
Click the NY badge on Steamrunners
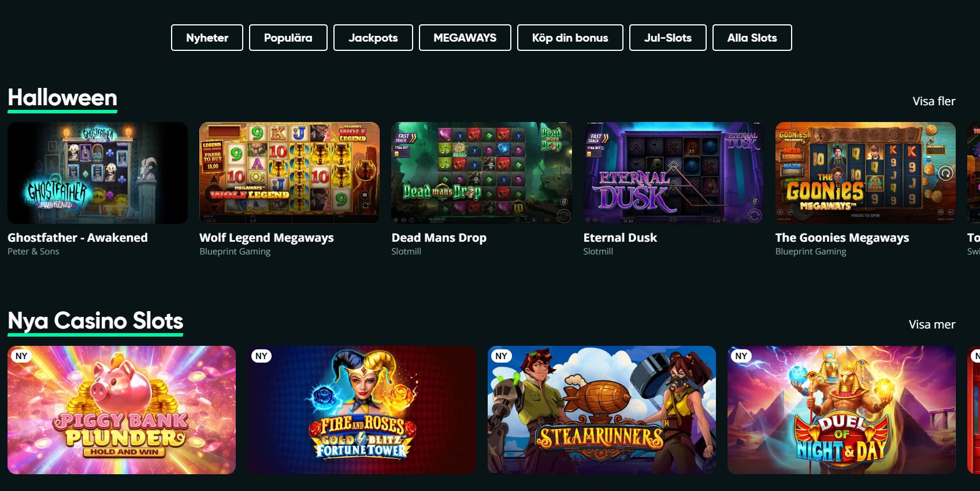coord(501,356)
